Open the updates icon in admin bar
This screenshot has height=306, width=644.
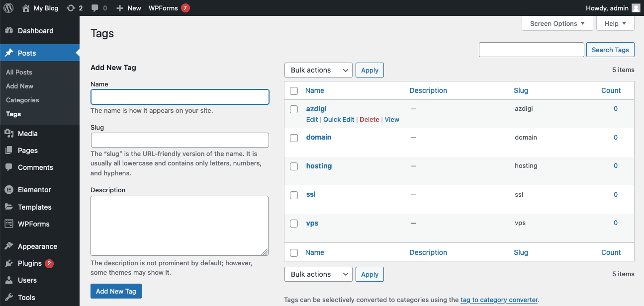pyautogui.click(x=71, y=8)
